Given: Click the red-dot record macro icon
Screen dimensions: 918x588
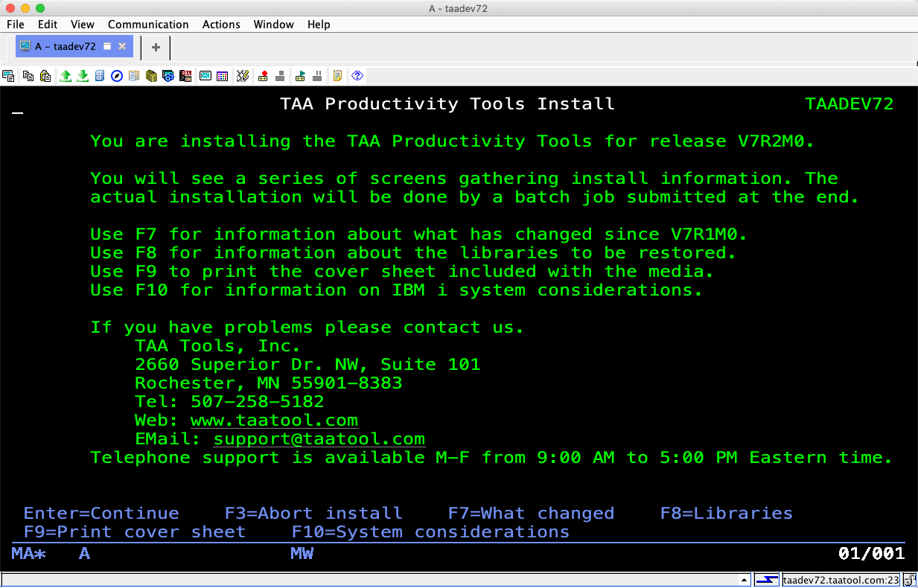Looking at the screenshot, I should pos(263,76).
